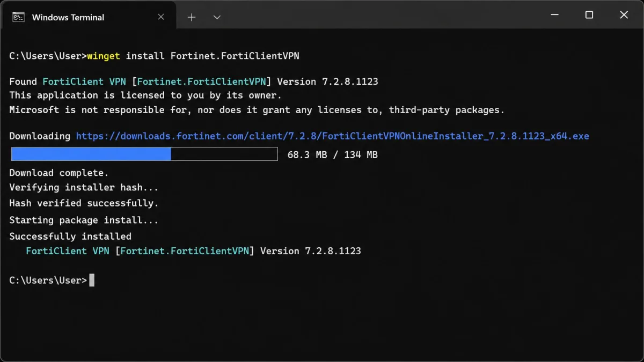Click 'Download complete.' line

[x=59, y=173]
